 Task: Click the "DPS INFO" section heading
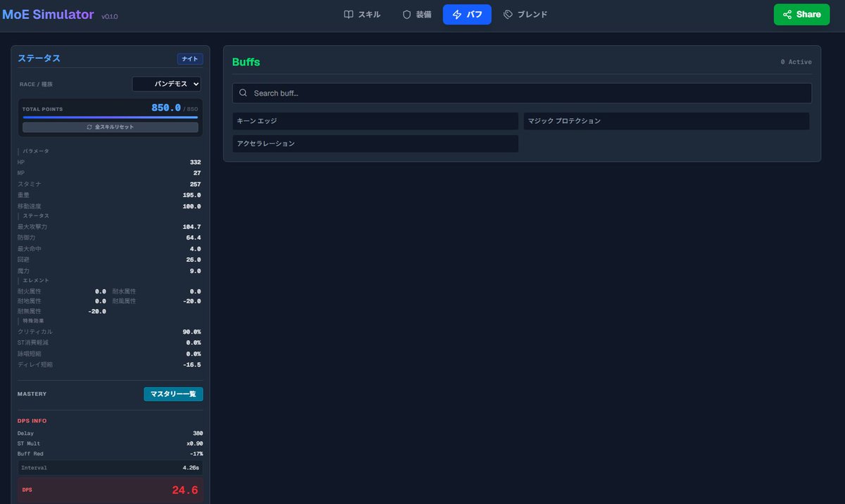[32, 421]
